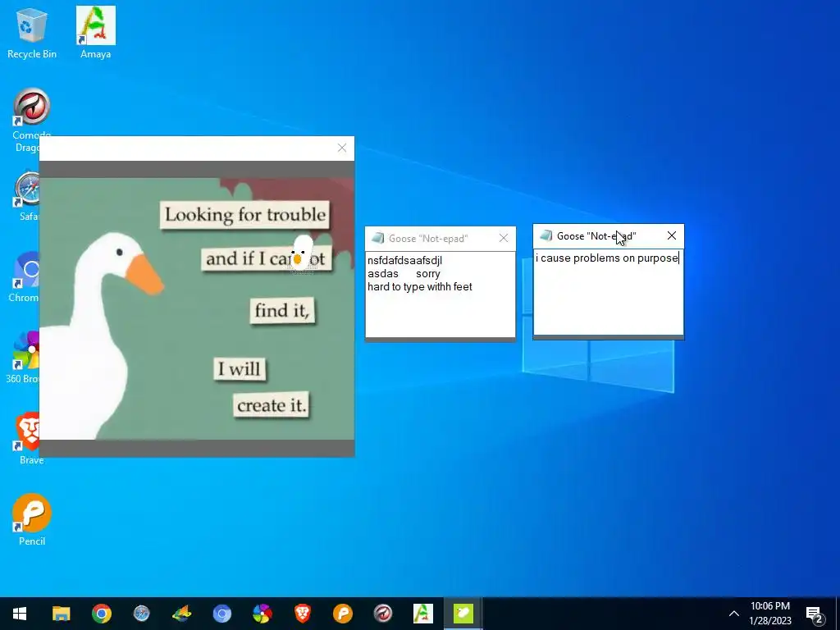Click the "nsfdafdsaafsdjl" line in the note
This screenshot has width=840, height=630.
click(404, 261)
